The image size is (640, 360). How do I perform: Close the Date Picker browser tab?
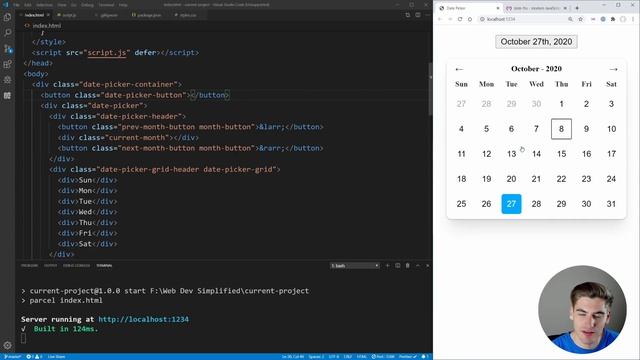tap(498, 8)
